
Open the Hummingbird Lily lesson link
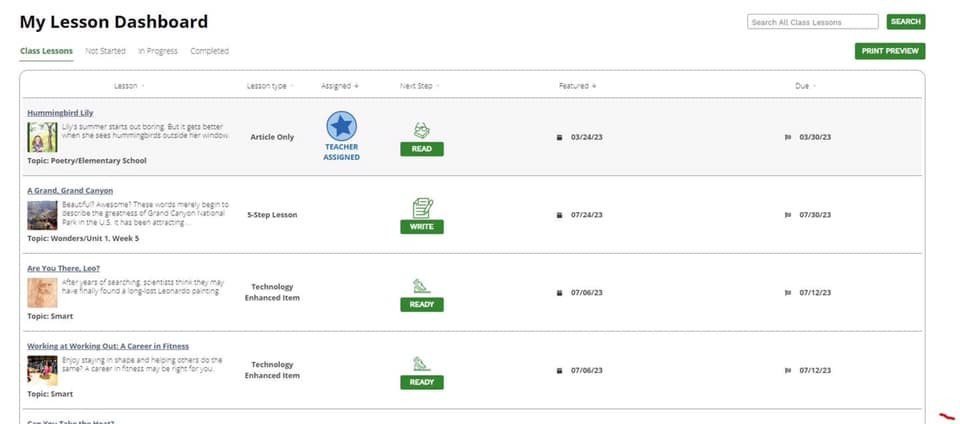(60, 113)
